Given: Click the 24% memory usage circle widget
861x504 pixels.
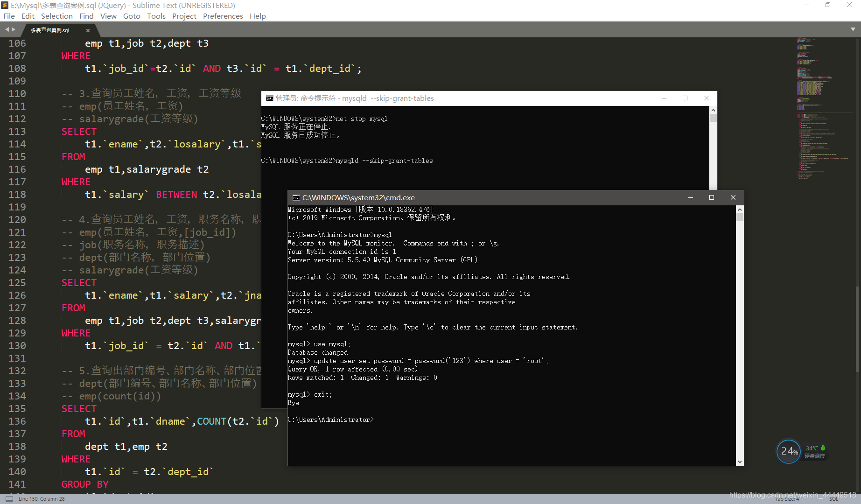Looking at the screenshot, I should [x=789, y=451].
